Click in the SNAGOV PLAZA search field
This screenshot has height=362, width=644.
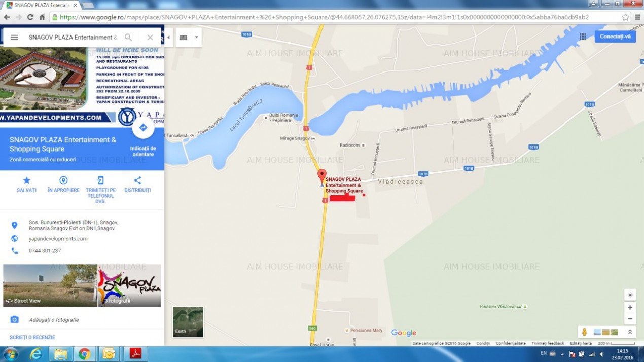point(73,38)
